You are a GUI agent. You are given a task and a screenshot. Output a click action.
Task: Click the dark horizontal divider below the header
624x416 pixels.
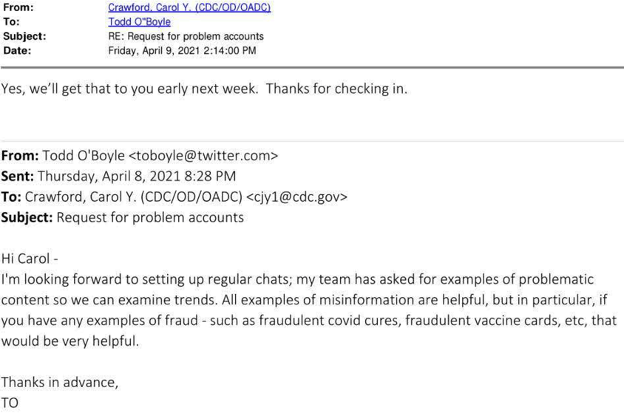click(x=312, y=68)
